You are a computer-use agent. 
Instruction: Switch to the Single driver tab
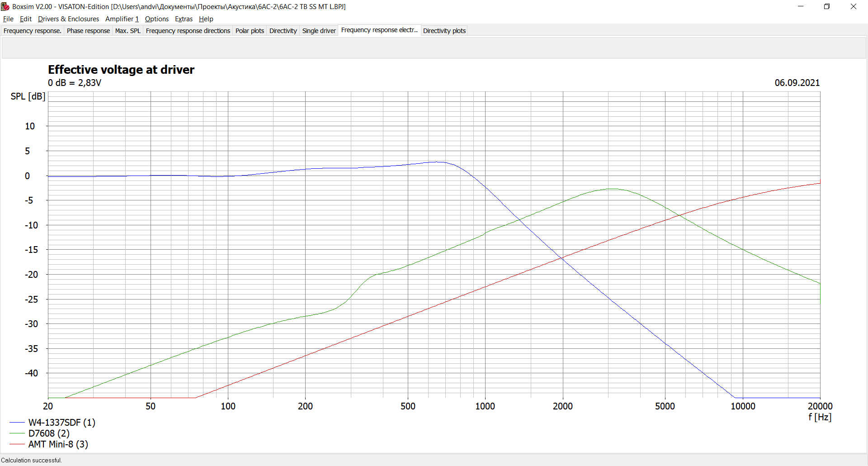[319, 31]
